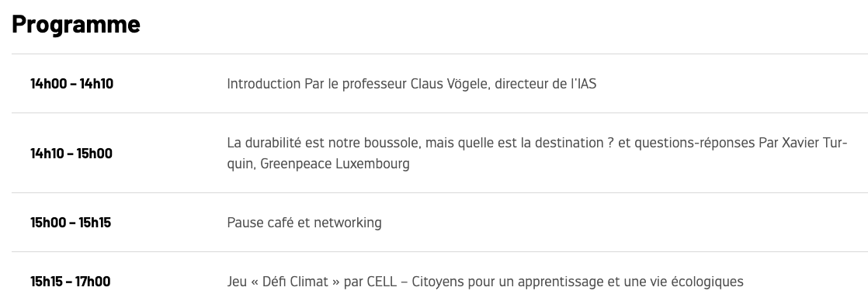Click the Introduction session description
This screenshot has width=868, height=308.
click(411, 84)
